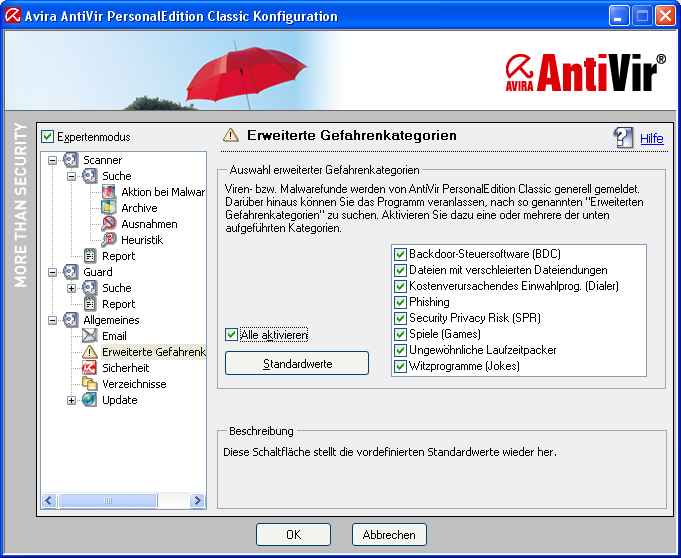
Task: Collapse the Scanner tree node
Action: (52, 160)
